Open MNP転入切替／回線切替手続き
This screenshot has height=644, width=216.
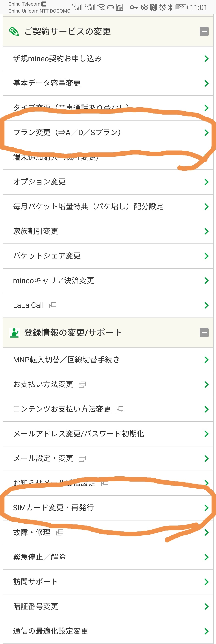pyautogui.click(x=66, y=360)
